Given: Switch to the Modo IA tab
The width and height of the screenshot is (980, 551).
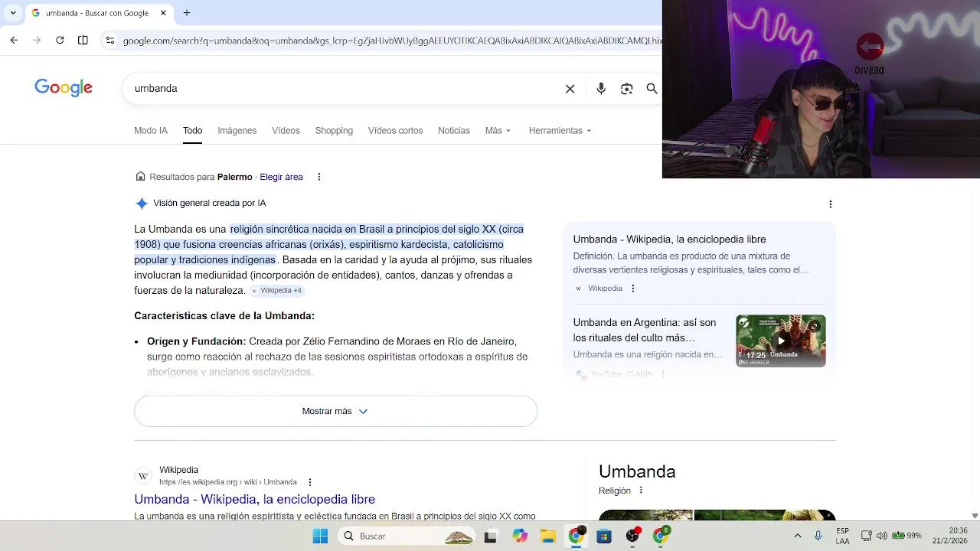Looking at the screenshot, I should [x=151, y=130].
